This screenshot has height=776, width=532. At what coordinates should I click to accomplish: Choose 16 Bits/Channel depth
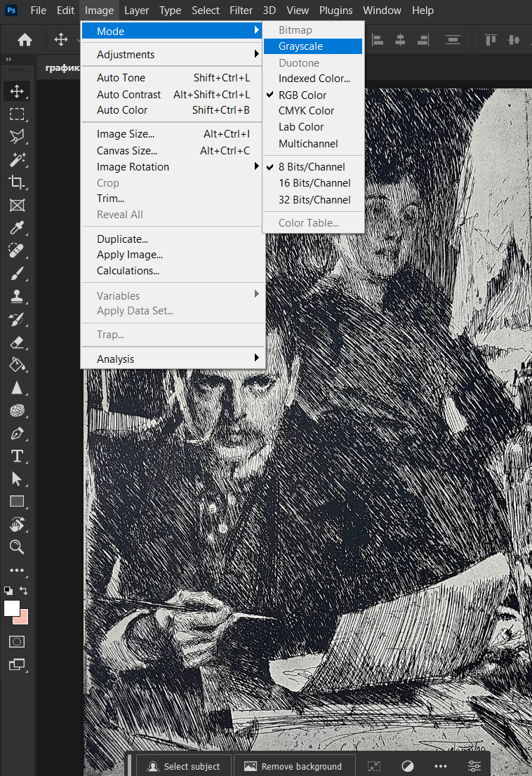314,183
